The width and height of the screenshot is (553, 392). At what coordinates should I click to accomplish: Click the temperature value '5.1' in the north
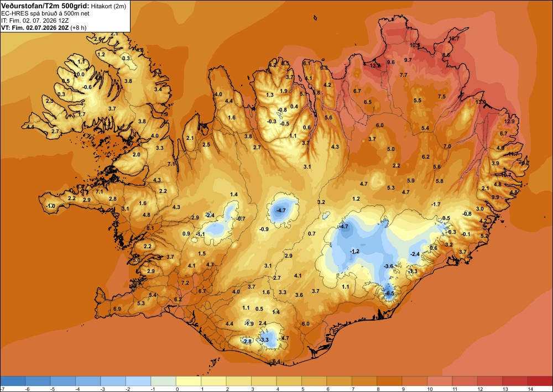pyautogui.click(x=304, y=94)
